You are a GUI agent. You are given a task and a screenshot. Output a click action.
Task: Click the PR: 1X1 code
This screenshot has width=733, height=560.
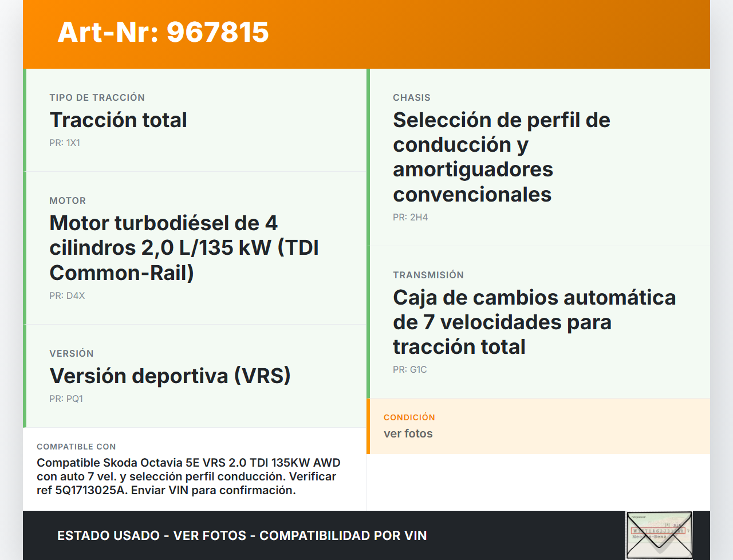65,143
